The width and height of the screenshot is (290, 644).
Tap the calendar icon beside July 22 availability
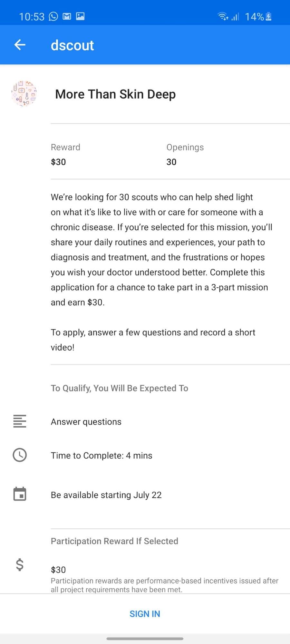tap(19, 494)
